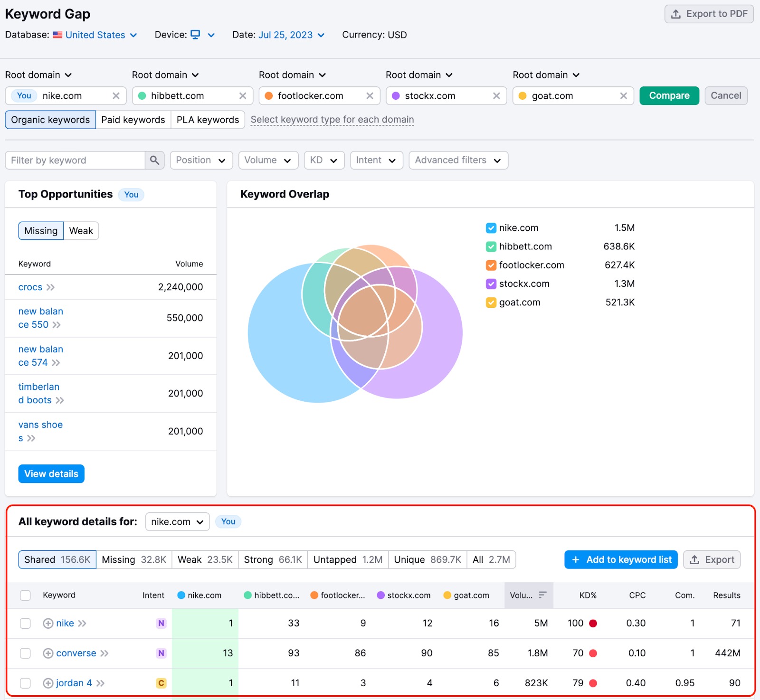Image resolution: width=760 pixels, height=700 pixels.
Task: Click the volume sort icon in table header
Action: [542, 595]
